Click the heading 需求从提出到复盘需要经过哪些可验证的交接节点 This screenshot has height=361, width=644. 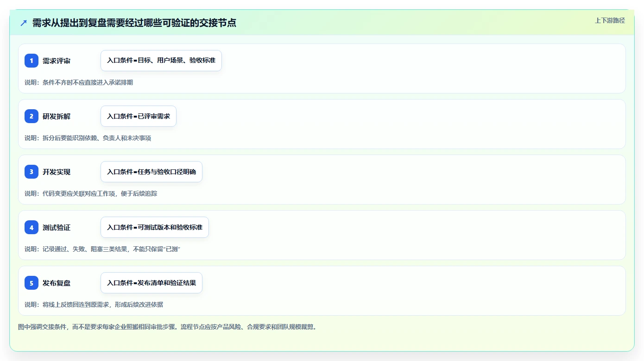click(x=134, y=23)
